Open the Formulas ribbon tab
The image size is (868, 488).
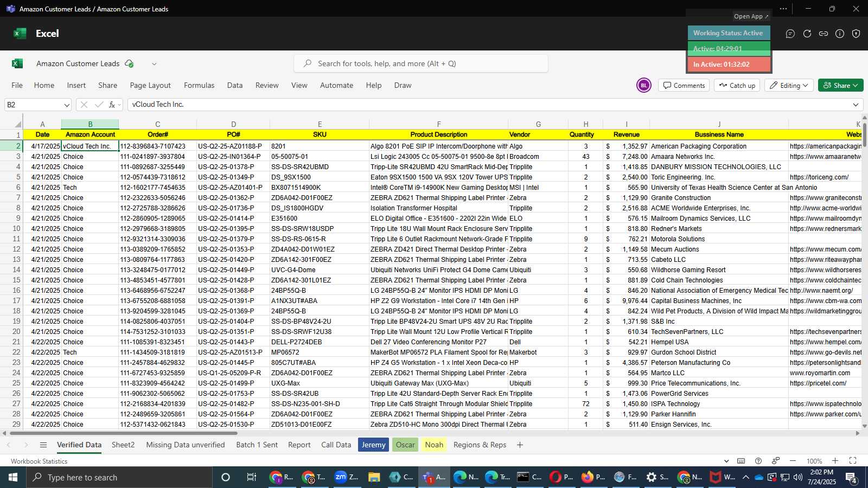[199, 86]
